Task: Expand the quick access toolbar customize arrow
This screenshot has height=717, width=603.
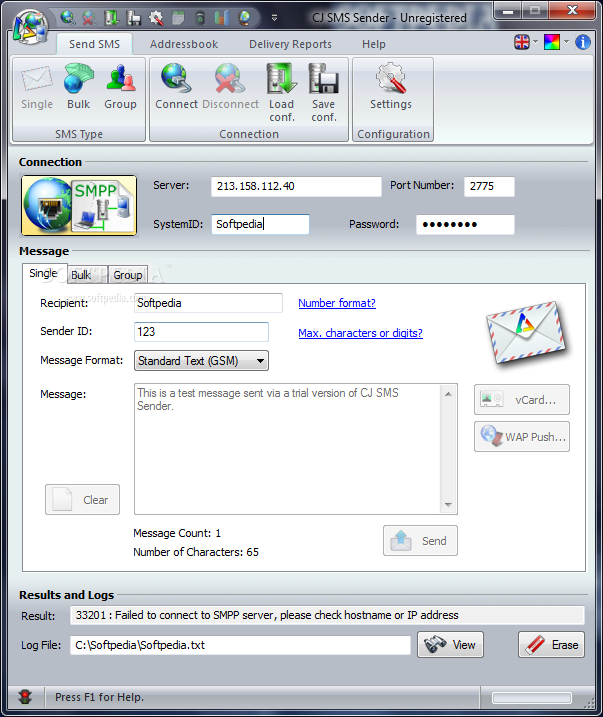Action: tap(274, 18)
